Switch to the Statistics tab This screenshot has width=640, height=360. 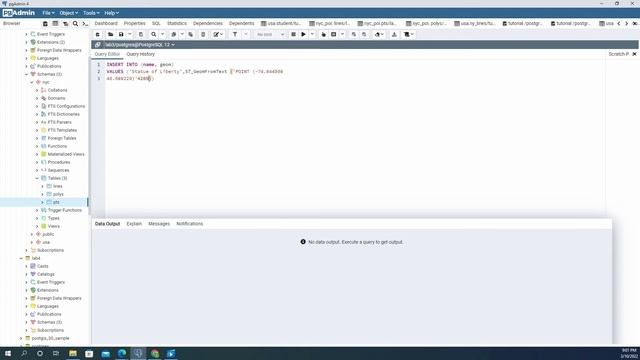177,24
